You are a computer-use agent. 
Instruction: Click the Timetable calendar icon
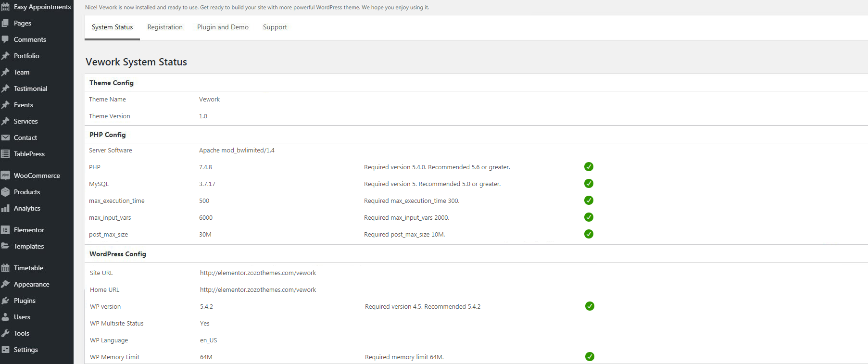point(5,268)
